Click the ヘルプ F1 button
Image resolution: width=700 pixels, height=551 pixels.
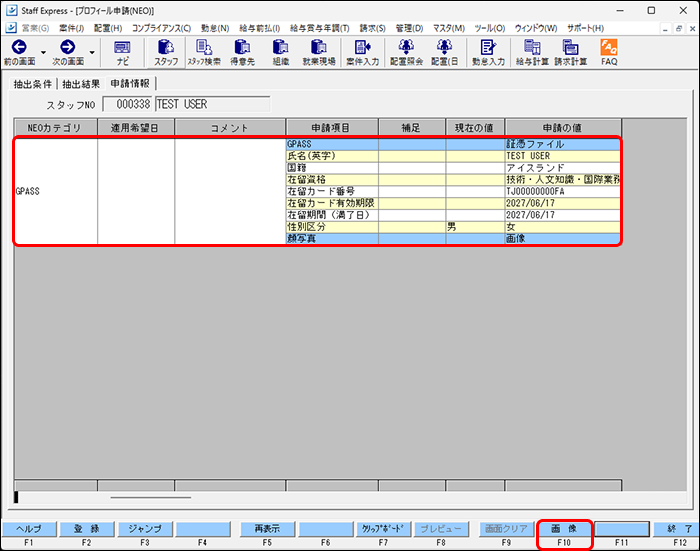coord(29,529)
